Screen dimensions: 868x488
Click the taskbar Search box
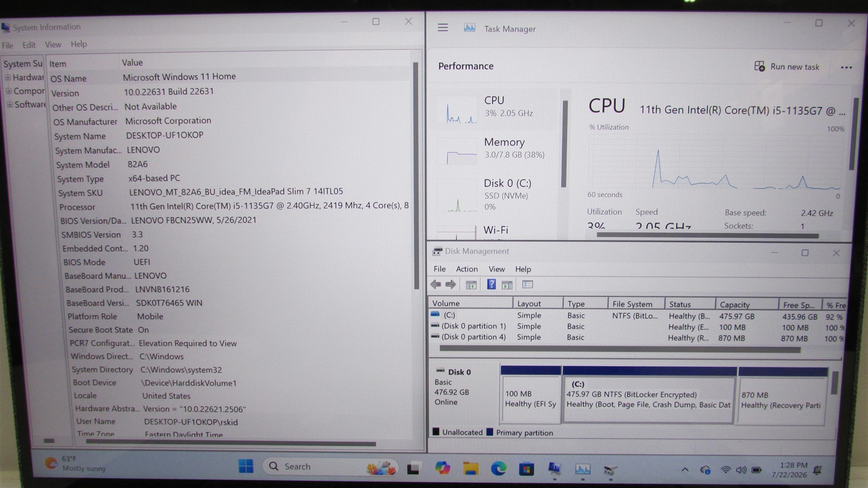330,466
